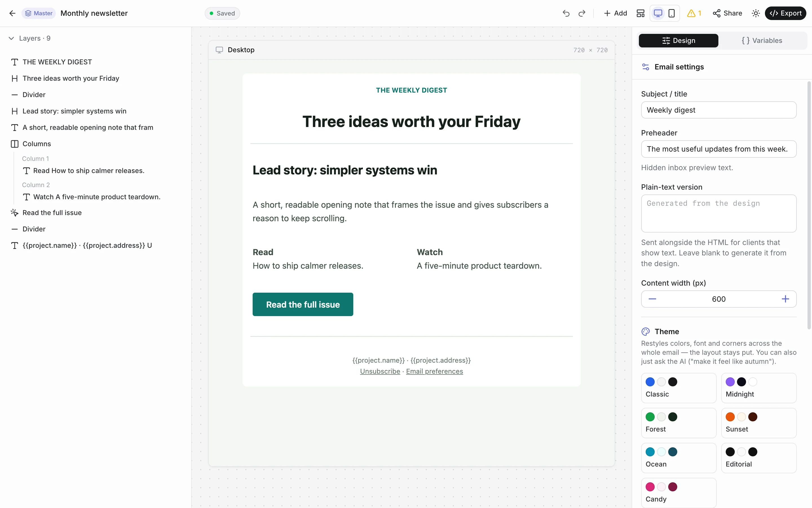
Task: Select the {{project.name}} footer text layer
Action: (x=96, y=245)
